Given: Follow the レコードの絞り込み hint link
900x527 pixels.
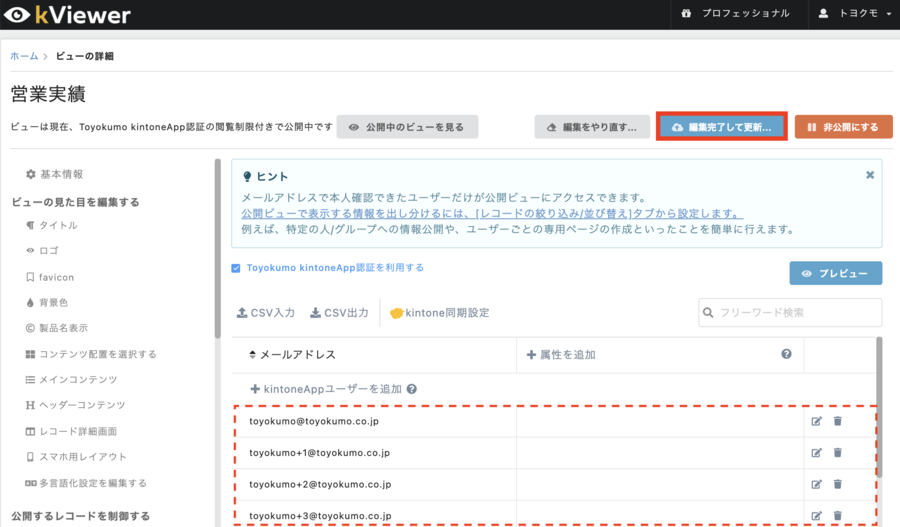Looking at the screenshot, I should pos(492,214).
